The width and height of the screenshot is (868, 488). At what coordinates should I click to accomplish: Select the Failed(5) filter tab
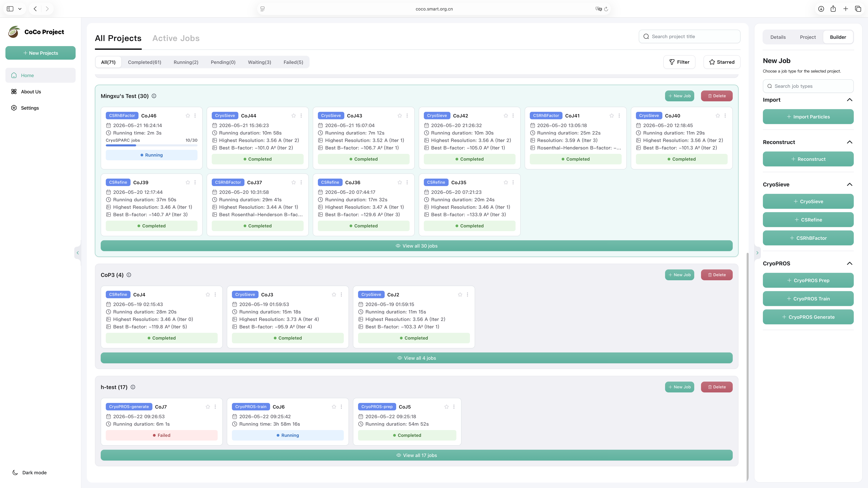[293, 62]
